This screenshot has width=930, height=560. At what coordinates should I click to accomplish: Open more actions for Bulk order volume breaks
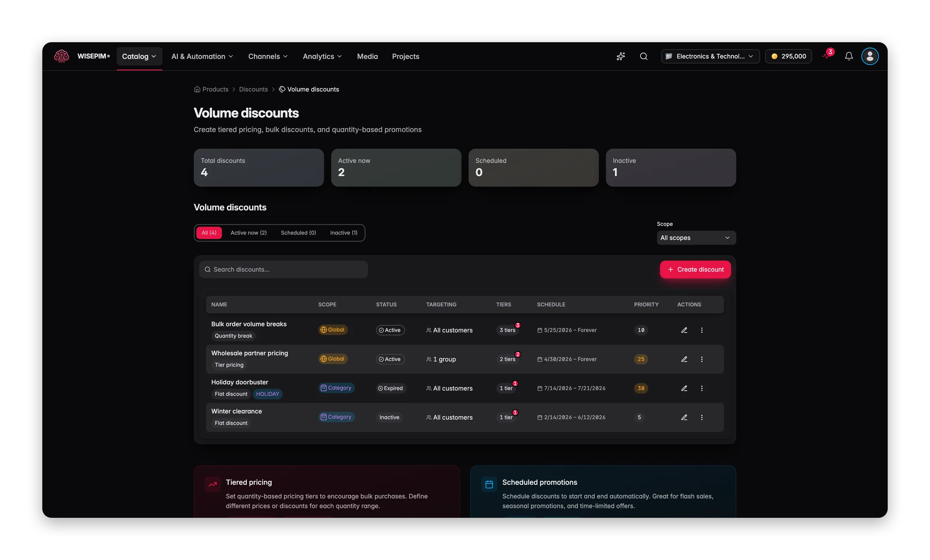(x=702, y=330)
